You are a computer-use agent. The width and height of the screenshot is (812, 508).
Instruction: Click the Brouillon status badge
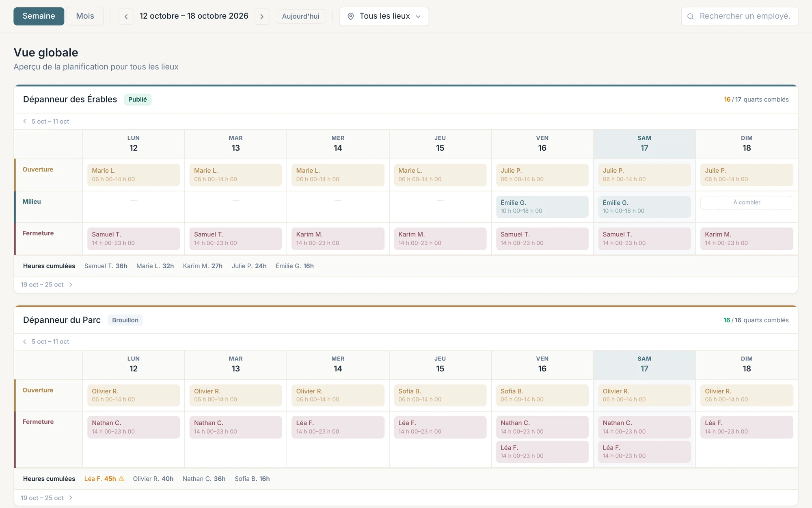125,320
